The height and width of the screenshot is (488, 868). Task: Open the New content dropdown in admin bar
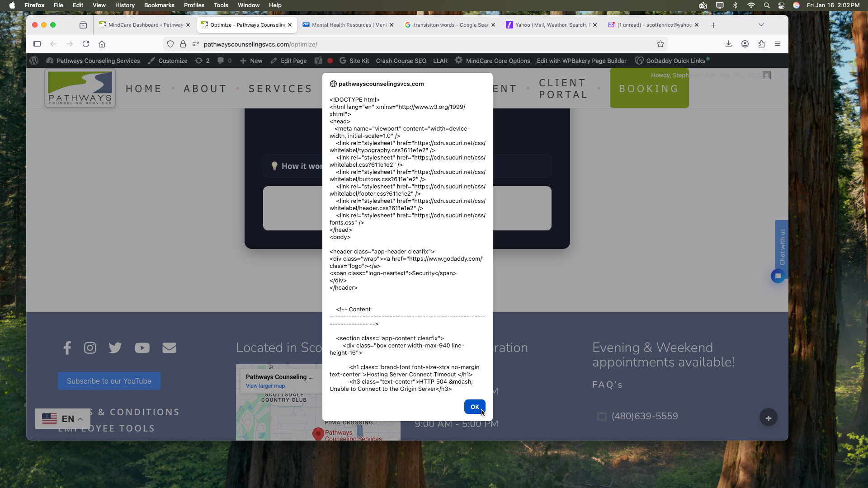tap(251, 61)
